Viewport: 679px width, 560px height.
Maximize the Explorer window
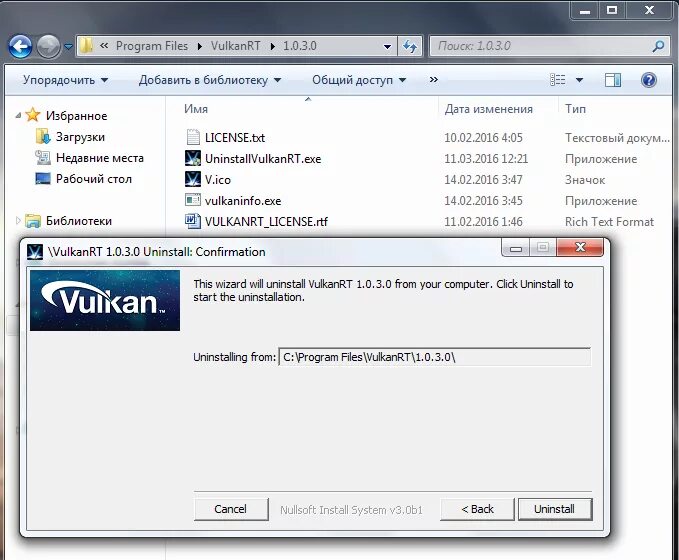click(x=612, y=10)
